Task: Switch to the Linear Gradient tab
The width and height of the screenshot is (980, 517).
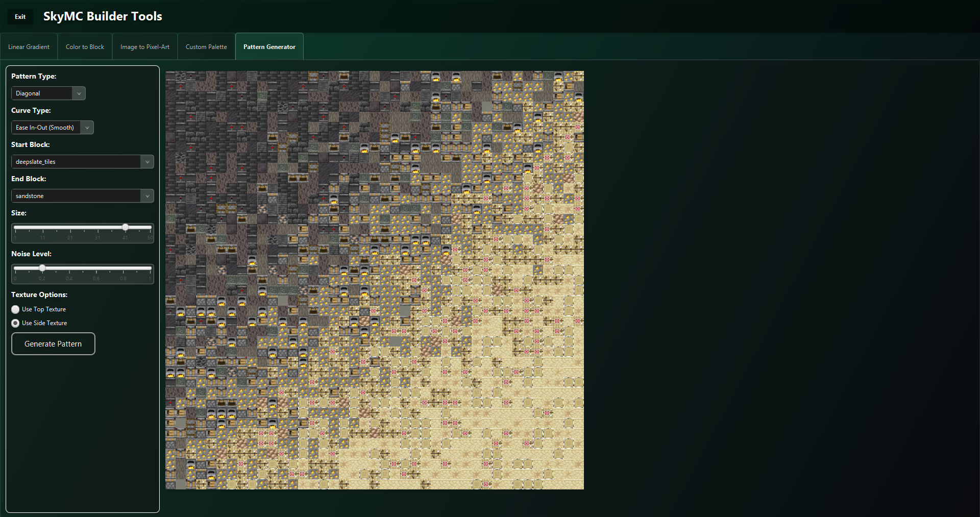Action: click(29, 46)
